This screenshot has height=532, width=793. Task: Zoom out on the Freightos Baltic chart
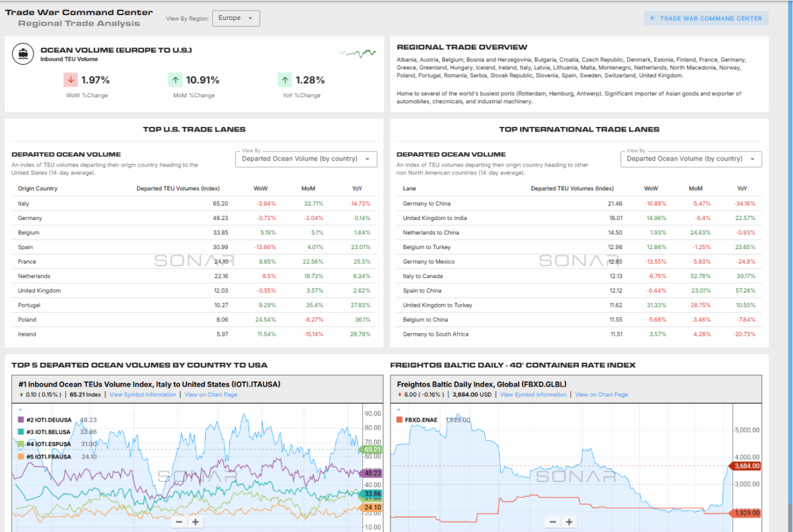[x=552, y=521]
